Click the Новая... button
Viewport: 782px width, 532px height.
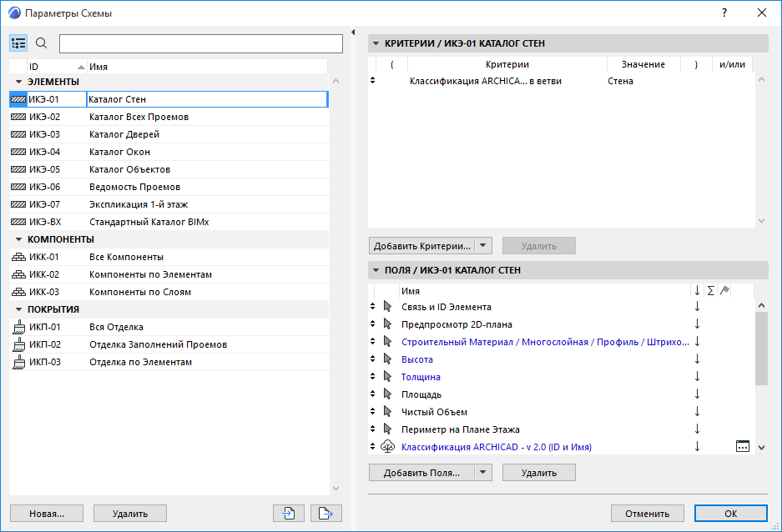point(47,513)
